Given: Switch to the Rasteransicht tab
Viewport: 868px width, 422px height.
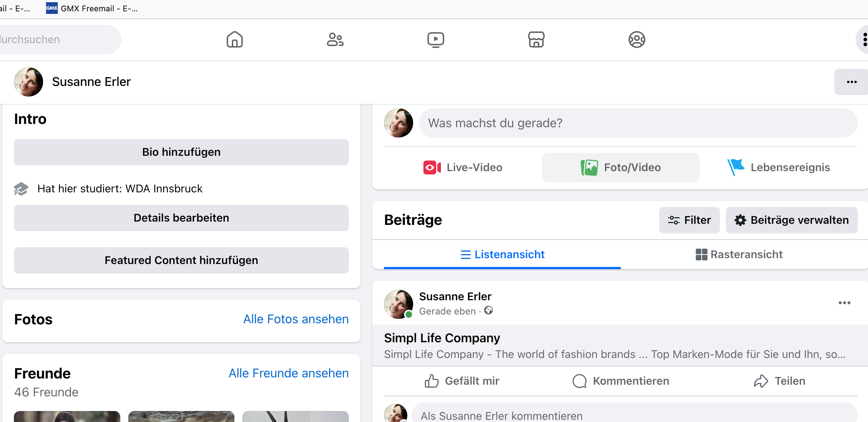Looking at the screenshot, I should coord(739,255).
